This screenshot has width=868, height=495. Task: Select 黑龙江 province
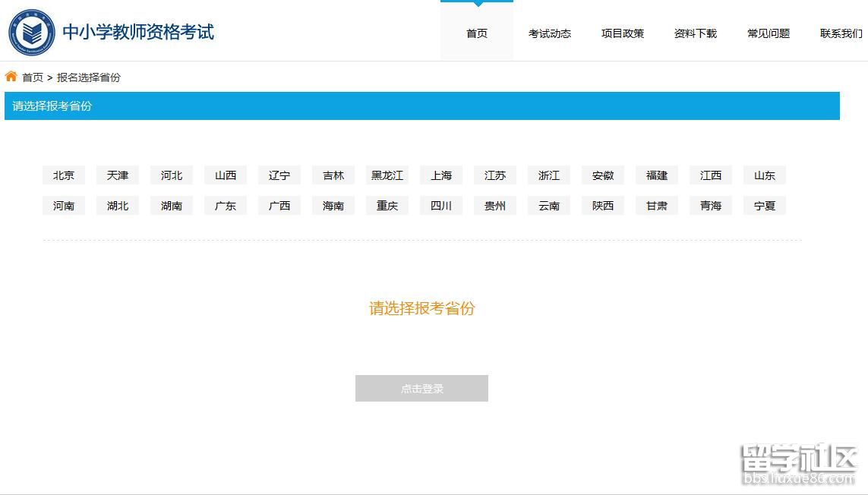387,175
